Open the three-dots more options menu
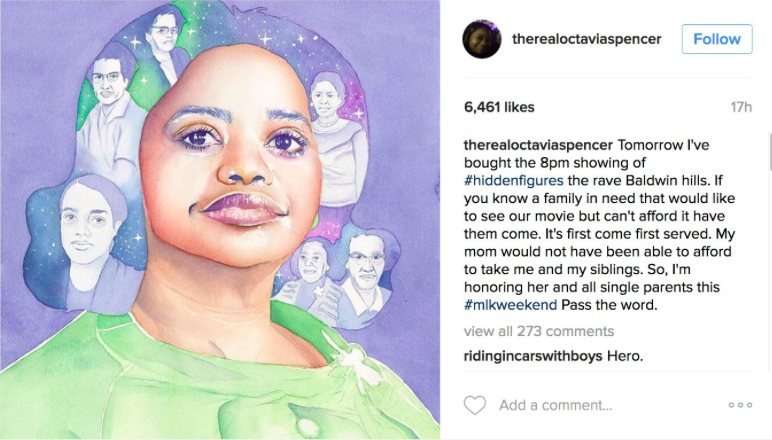Viewport: 772px width, 440px height. pos(740,405)
